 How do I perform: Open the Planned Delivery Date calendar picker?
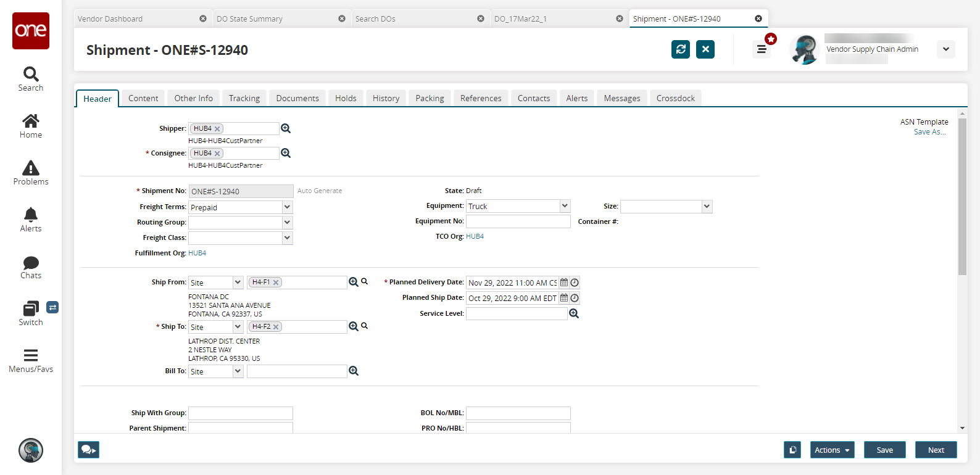564,283
